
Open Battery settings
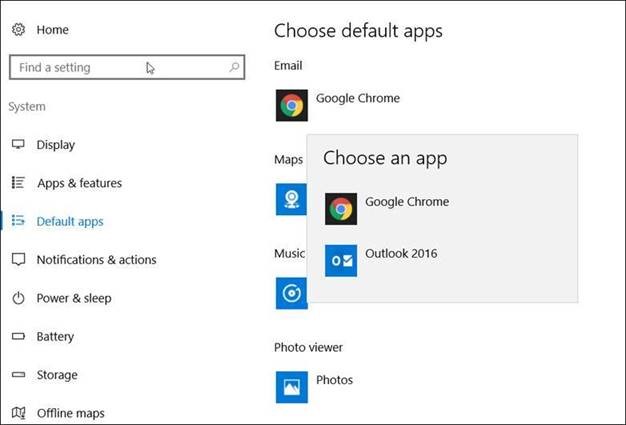(55, 336)
